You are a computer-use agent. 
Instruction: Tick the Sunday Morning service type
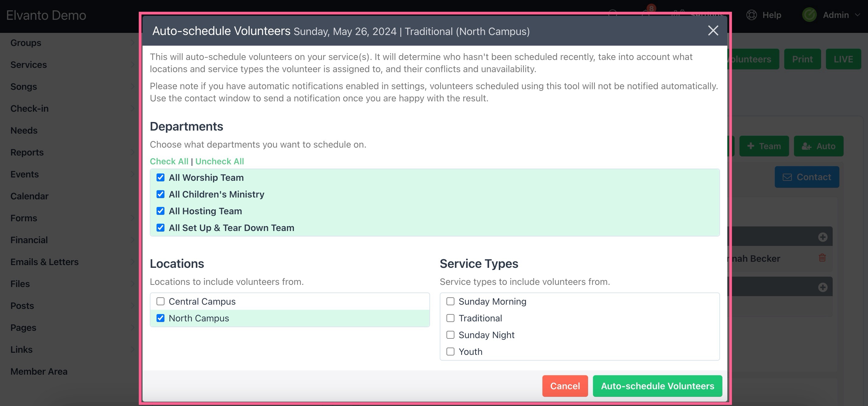pyautogui.click(x=450, y=301)
